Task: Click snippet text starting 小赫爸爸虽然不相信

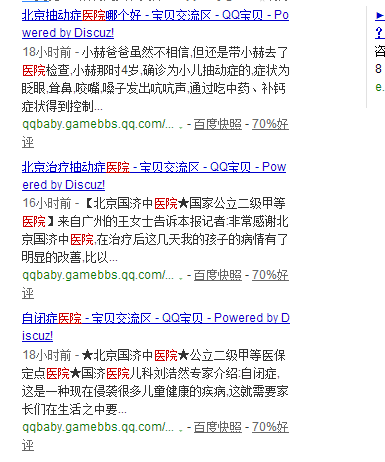Action: [x=155, y=79]
